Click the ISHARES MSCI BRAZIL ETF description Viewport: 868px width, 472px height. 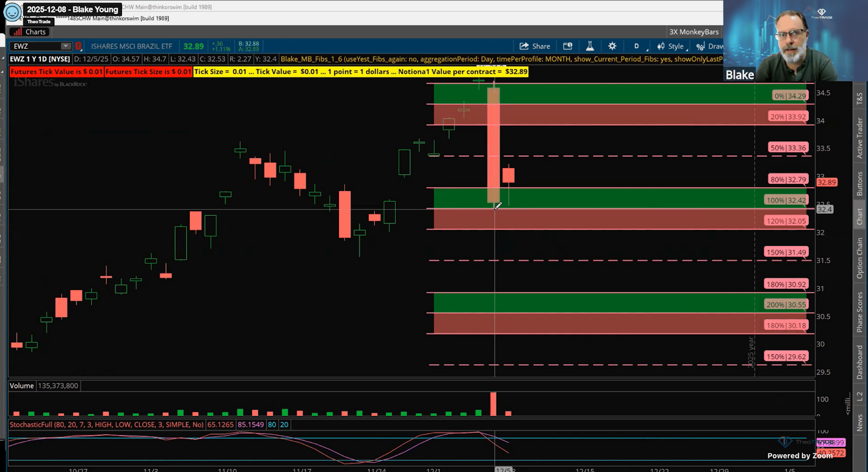(x=131, y=47)
